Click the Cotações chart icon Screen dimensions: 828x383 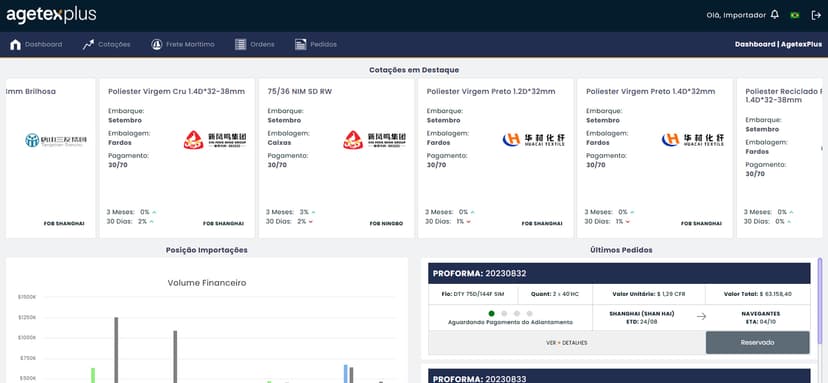pyautogui.click(x=88, y=44)
